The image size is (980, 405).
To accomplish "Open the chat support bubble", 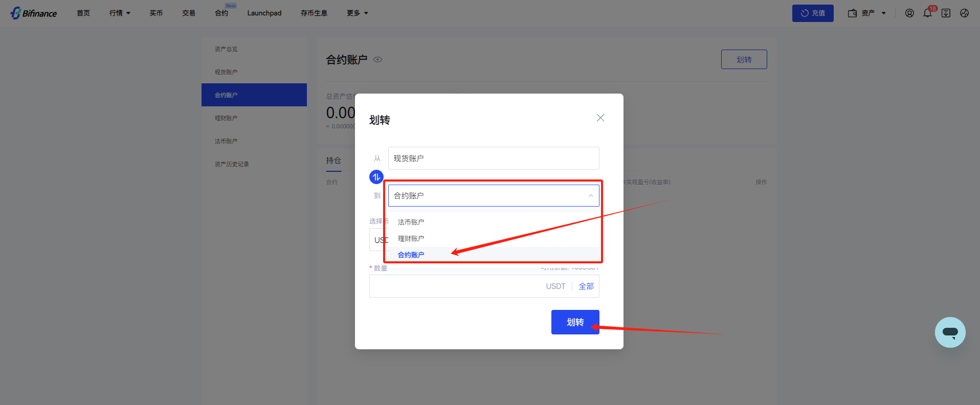I will click(x=950, y=332).
